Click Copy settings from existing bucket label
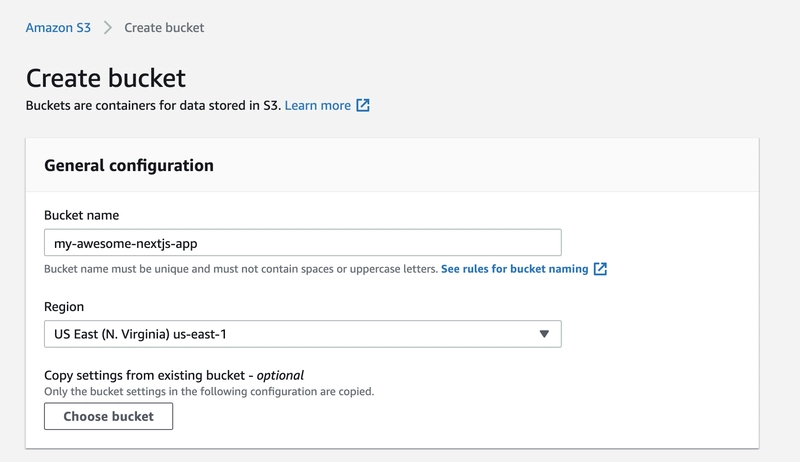The image size is (800, 462). [x=173, y=375]
